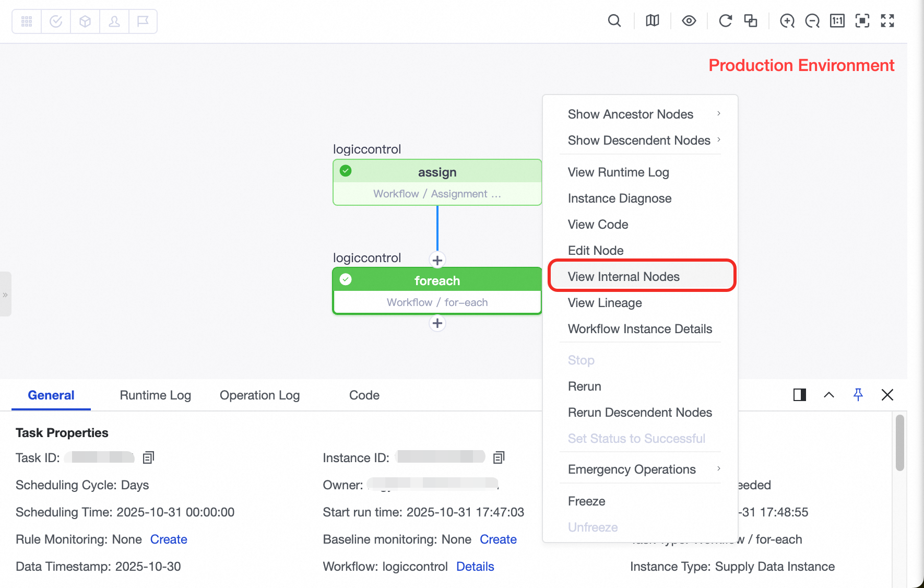The height and width of the screenshot is (588, 924).
Task: Switch to the Runtime Log tab
Action: pos(155,395)
